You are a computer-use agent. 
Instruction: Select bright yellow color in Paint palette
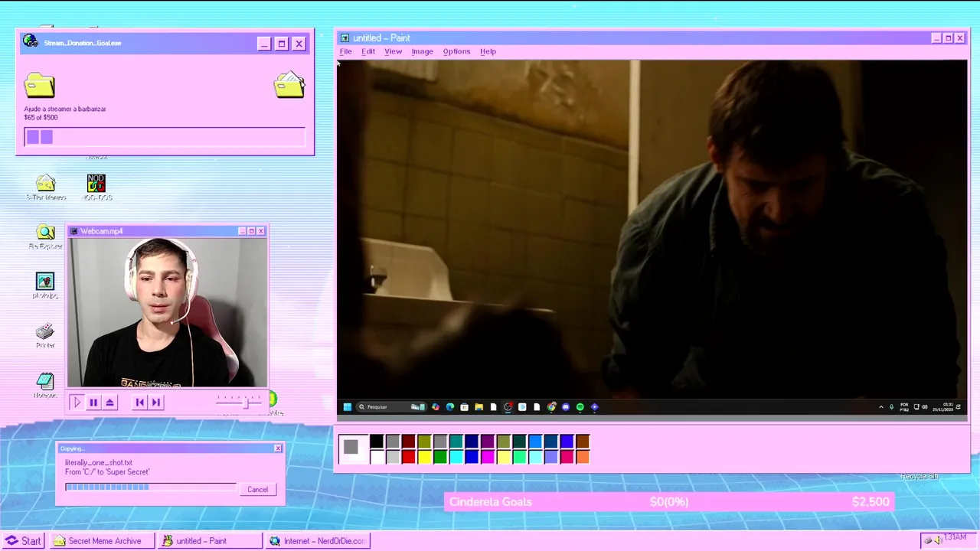click(x=424, y=457)
